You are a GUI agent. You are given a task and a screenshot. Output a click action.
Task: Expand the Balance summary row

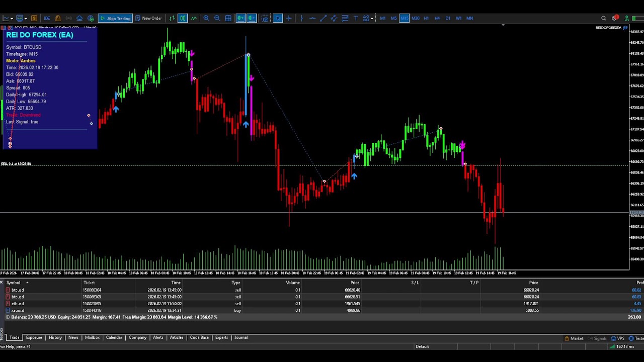coord(8,317)
